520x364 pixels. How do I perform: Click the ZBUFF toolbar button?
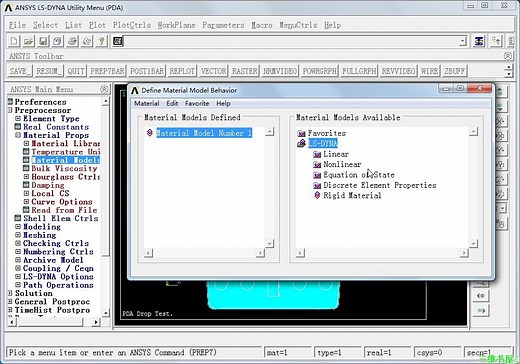tap(454, 71)
